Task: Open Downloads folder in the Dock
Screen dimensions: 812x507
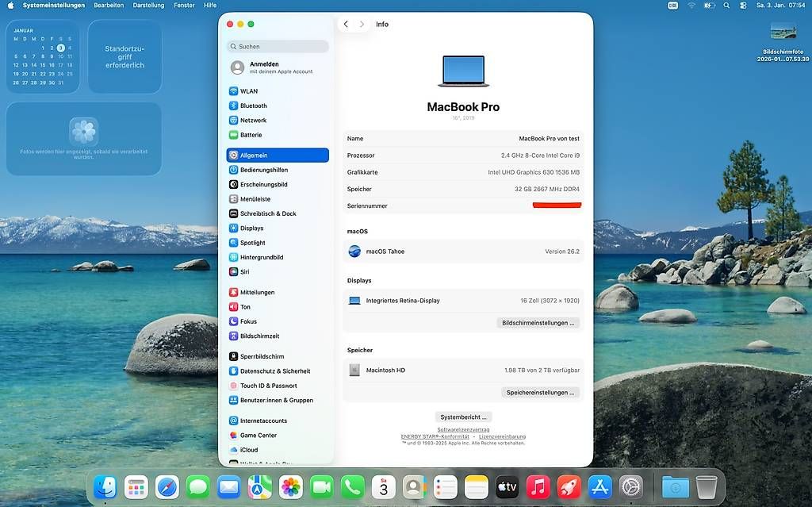Action: (676, 487)
